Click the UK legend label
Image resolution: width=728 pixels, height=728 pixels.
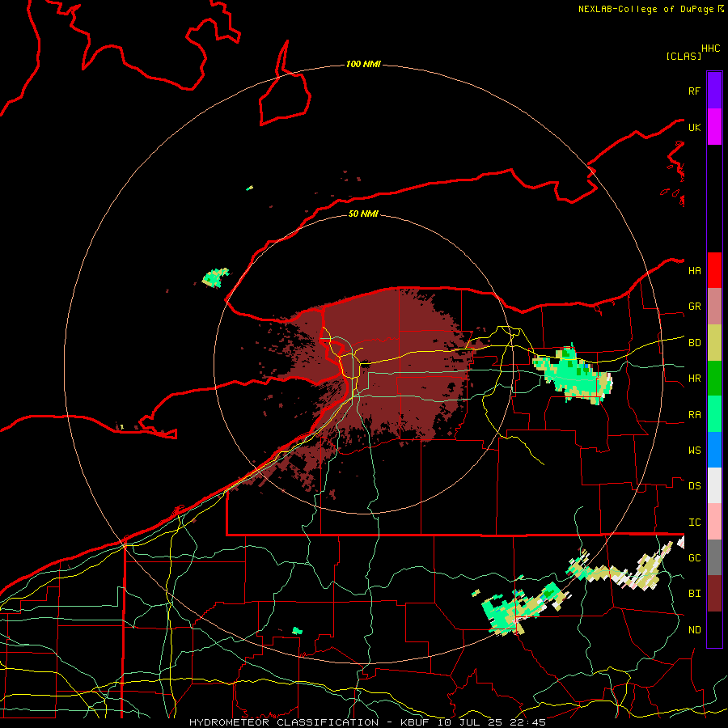694,127
